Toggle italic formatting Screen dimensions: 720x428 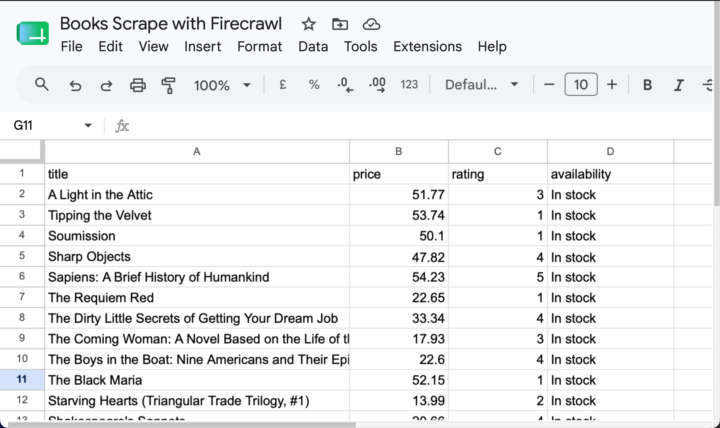[679, 85]
